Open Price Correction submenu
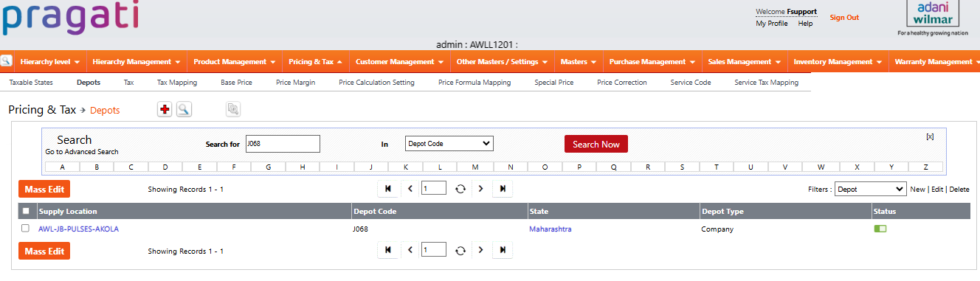The height and width of the screenshot is (281, 980). 621,83
